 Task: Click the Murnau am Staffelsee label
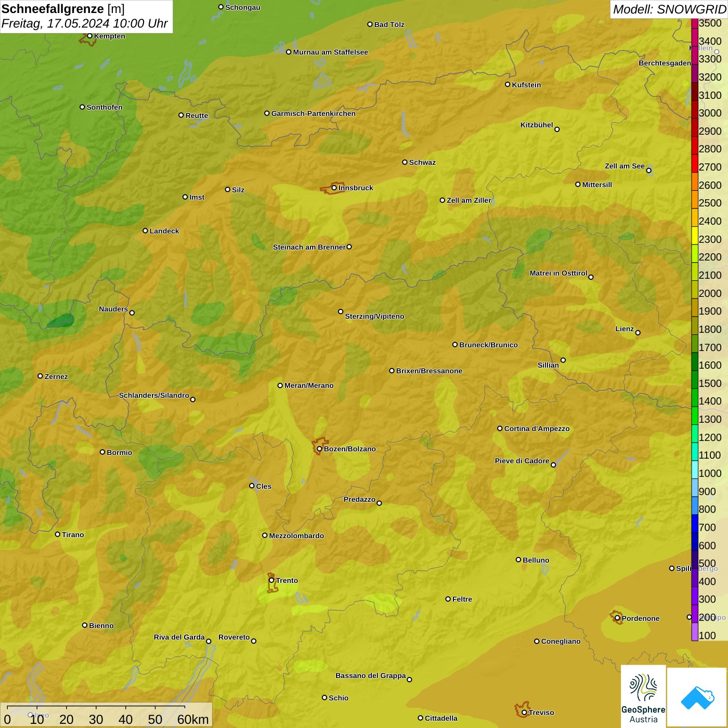(x=330, y=52)
